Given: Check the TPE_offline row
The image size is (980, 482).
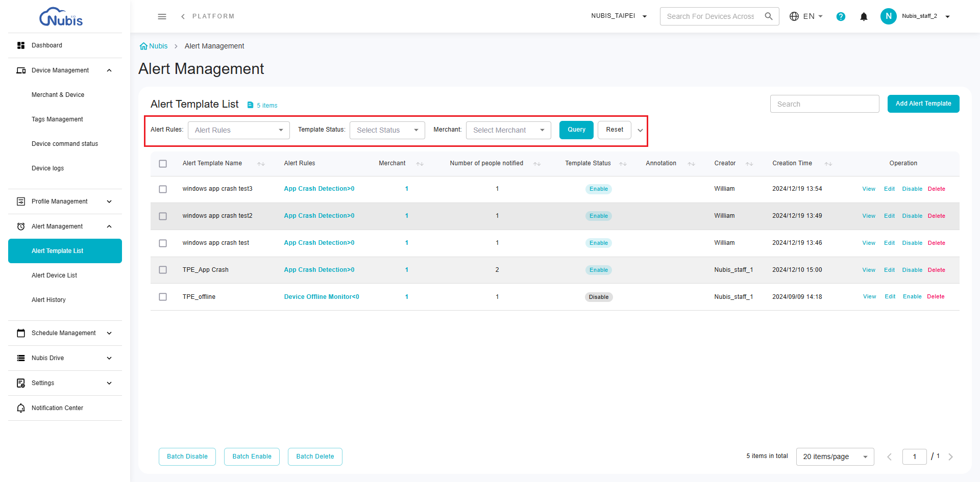Looking at the screenshot, I should coord(163,297).
